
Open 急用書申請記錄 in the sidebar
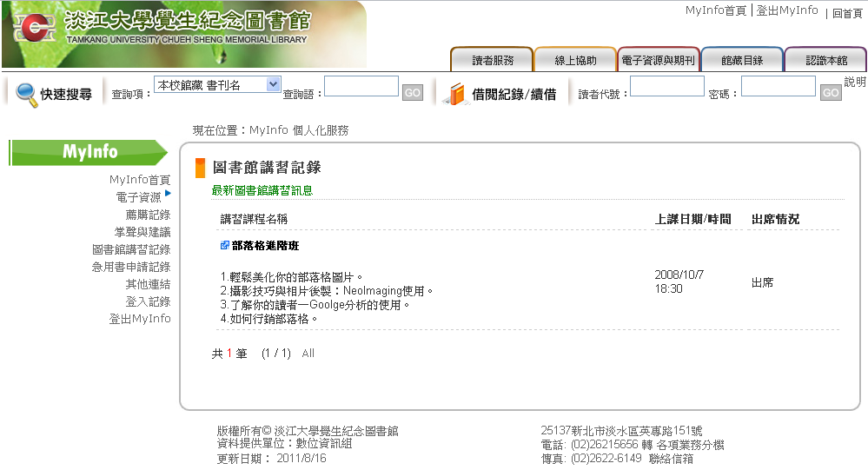point(131,267)
